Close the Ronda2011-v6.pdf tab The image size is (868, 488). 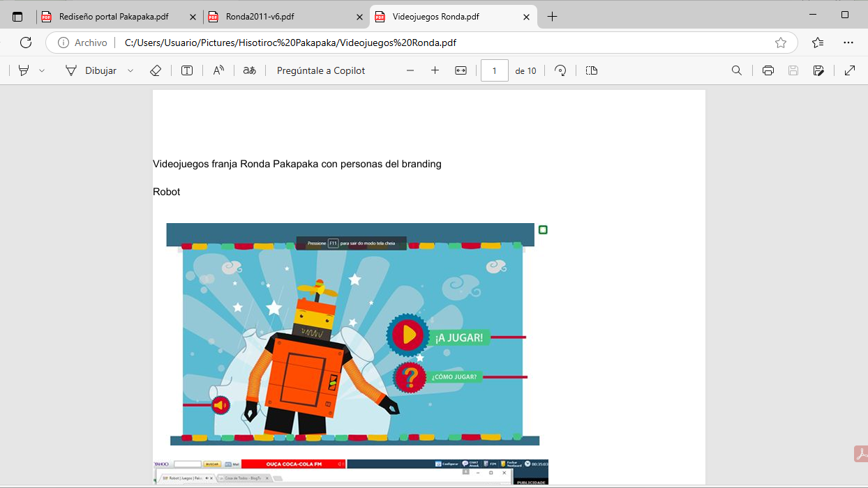click(359, 17)
